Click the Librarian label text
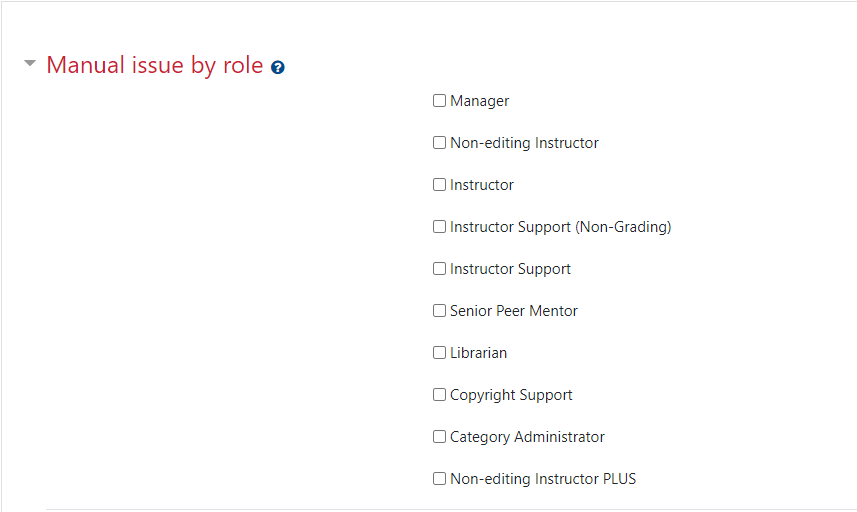Viewport: 857px width, 512px height. tap(478, 353)
